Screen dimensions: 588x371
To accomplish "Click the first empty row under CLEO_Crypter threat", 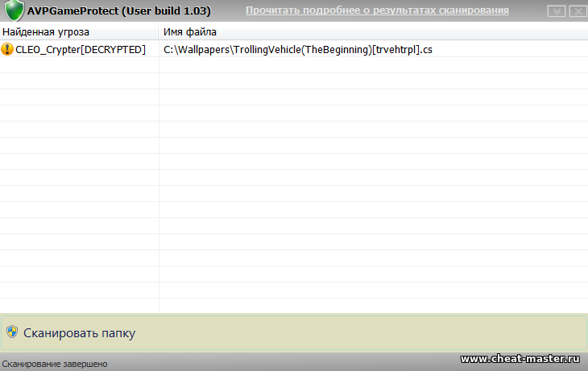I will coord(79,65).
